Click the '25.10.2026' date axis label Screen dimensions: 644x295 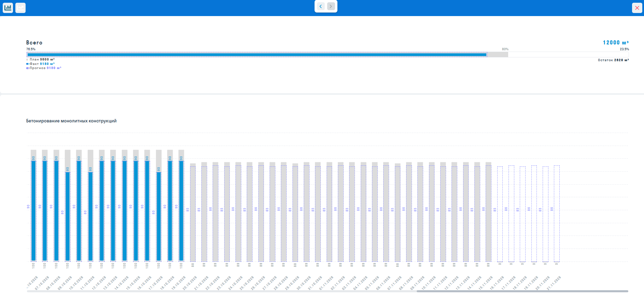point(246,283)
